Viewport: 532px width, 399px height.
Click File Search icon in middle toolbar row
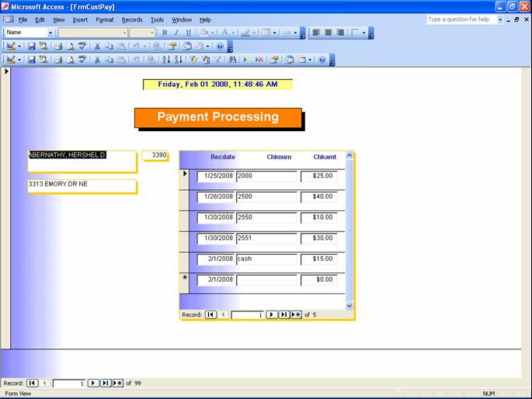coord(43,46)
